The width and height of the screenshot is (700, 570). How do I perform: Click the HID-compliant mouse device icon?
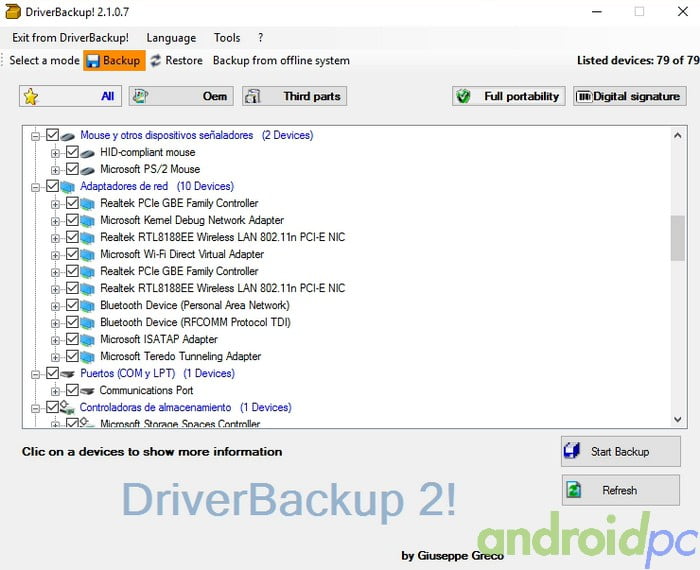88,153
